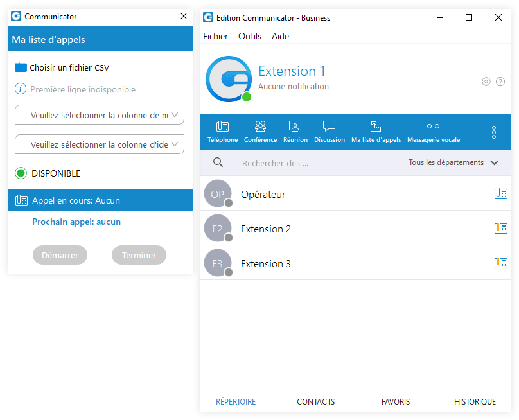Click Première ligne indisponible text
The width and height of the screenshot is (519, 420).
pos(83,89)
